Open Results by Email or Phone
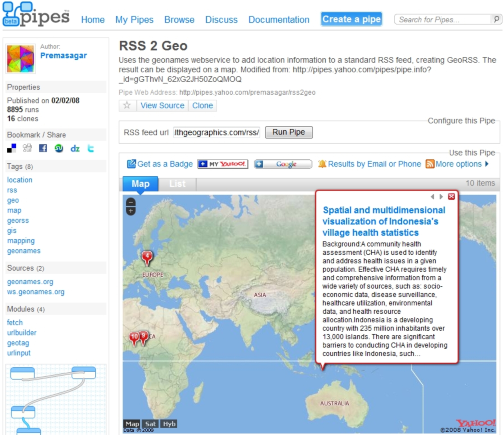 tap(374, 164)
